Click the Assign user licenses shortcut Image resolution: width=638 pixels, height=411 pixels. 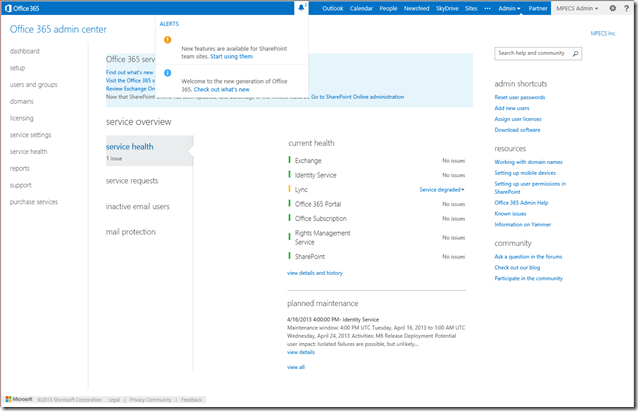(x=518, y=119)
